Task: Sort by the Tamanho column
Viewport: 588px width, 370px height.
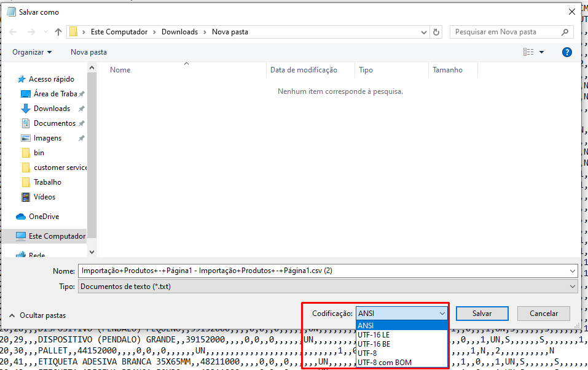Action: pyautogui.click(x=447, y=70)
